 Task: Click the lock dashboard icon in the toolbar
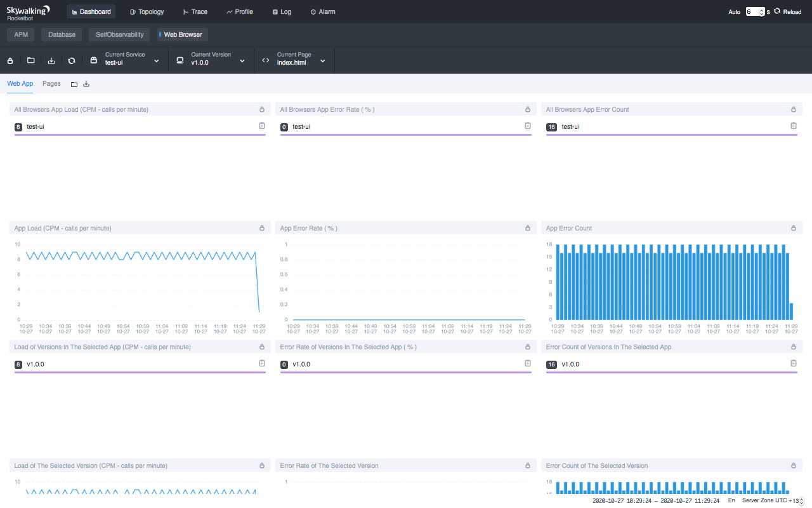[x=10, y=60]
